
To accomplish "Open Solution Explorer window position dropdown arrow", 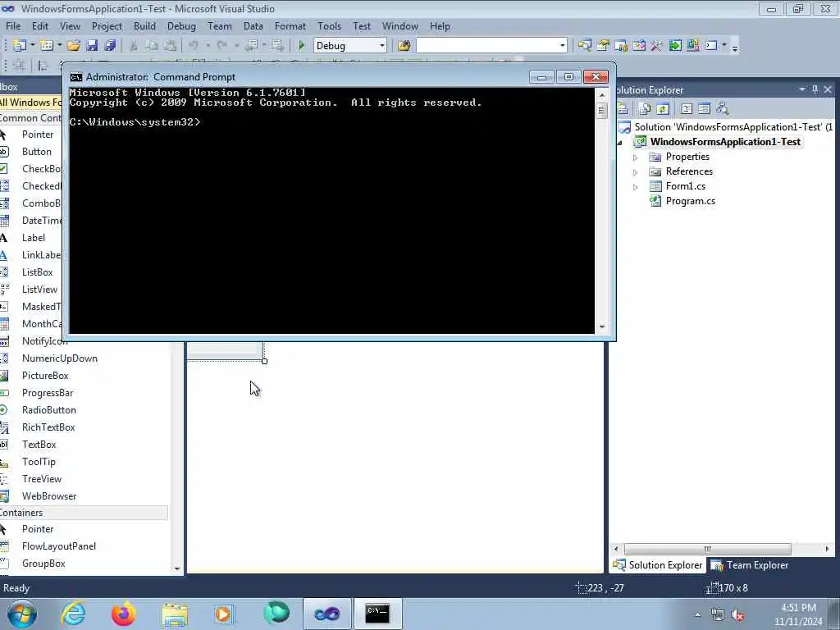I will click(802, 89).
